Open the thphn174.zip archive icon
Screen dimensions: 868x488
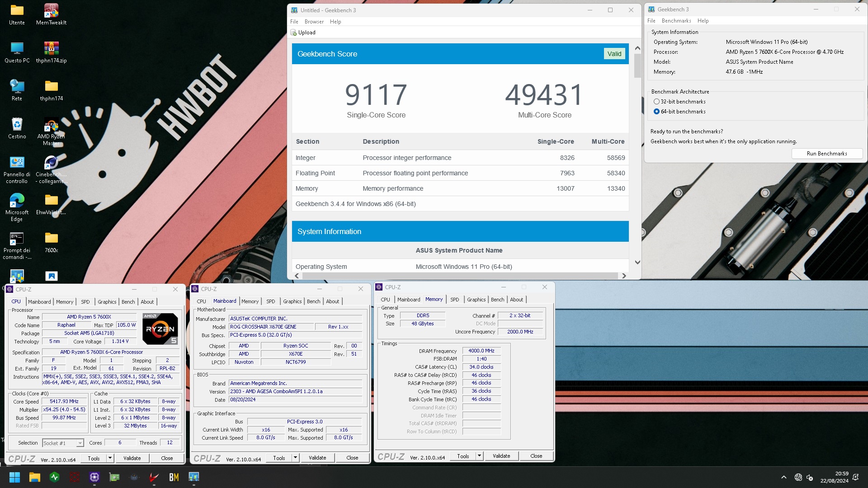[x=51, y=52]
